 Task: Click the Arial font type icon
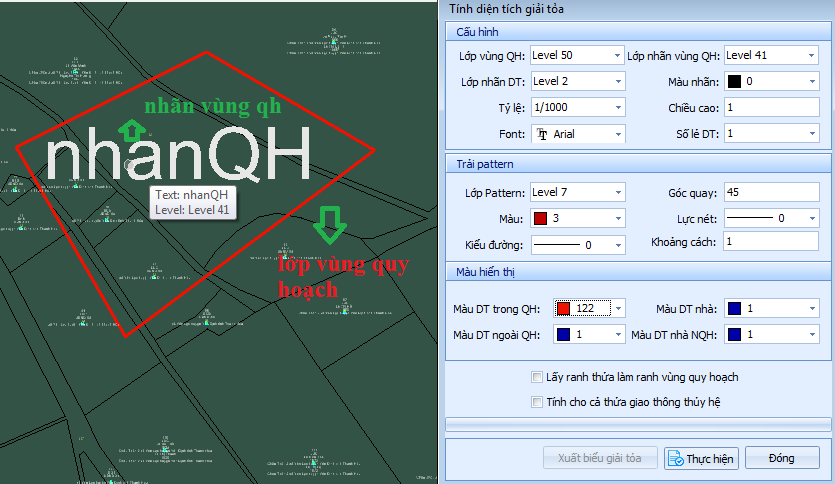pyautogui.click(x=543, y=134)
